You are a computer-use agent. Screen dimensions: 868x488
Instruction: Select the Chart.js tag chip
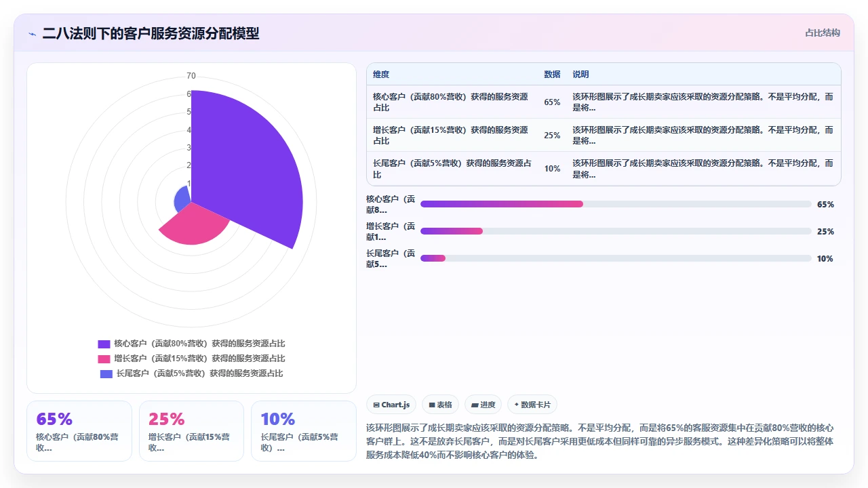click(x=391, y=405)
